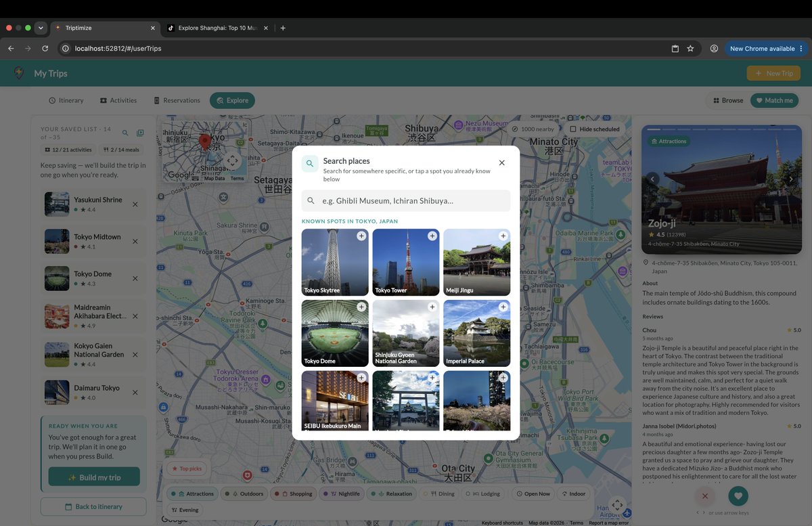Save Zojo-ji with the heart button
Screen dimensions: 812x526
click(x=738, y=496)
